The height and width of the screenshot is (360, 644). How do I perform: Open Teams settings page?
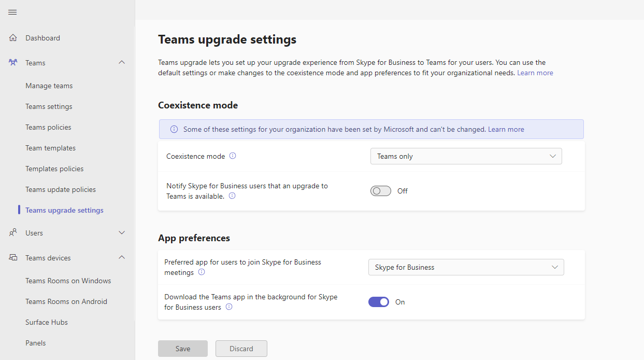point(49,106)
